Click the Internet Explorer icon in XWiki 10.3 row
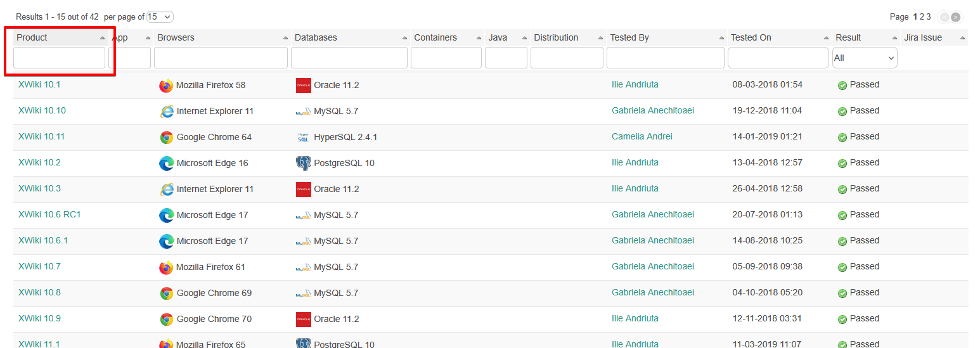Screen dimensions: 980x348 [167, 190]
